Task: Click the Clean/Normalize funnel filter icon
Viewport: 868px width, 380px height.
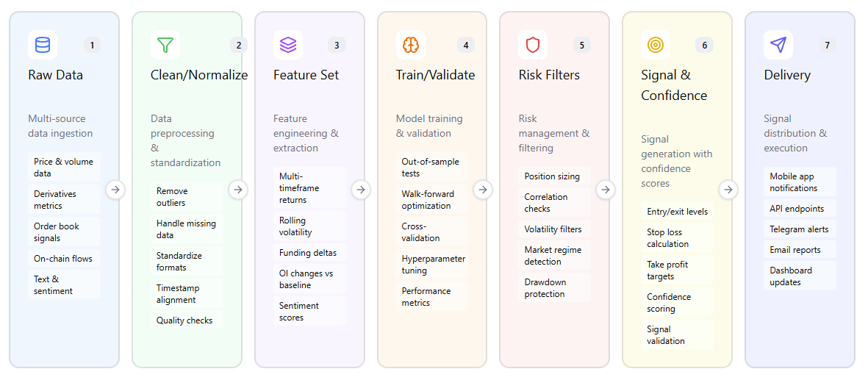Action: [x=165, y=45]
